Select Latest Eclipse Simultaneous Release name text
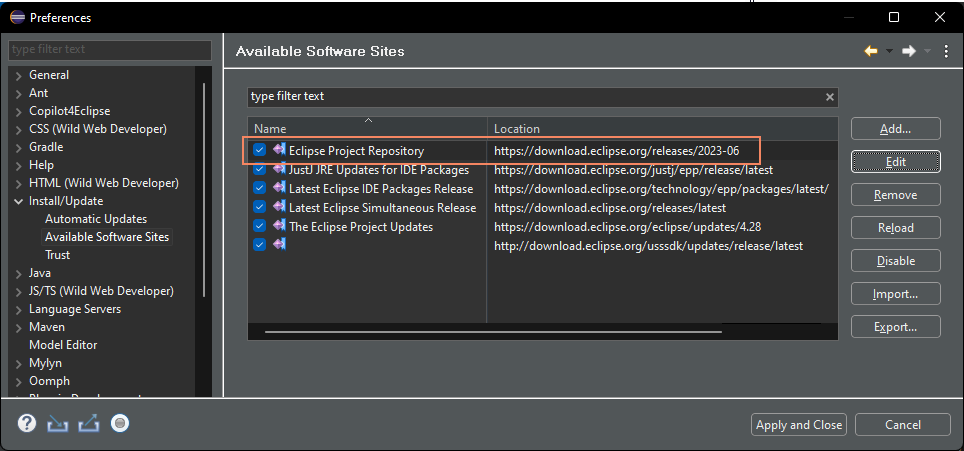Viewport: 964px width, 451px height. [x=382, y=208]
